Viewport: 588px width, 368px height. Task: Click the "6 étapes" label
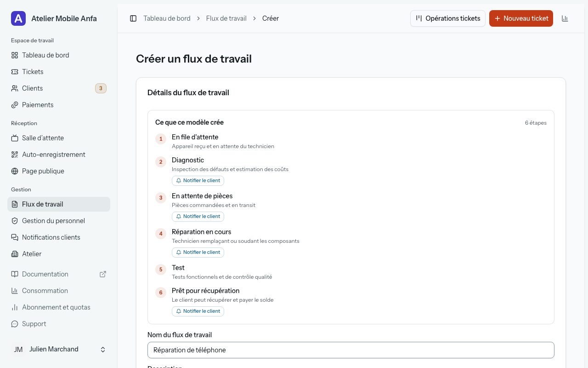coord(536,123)
